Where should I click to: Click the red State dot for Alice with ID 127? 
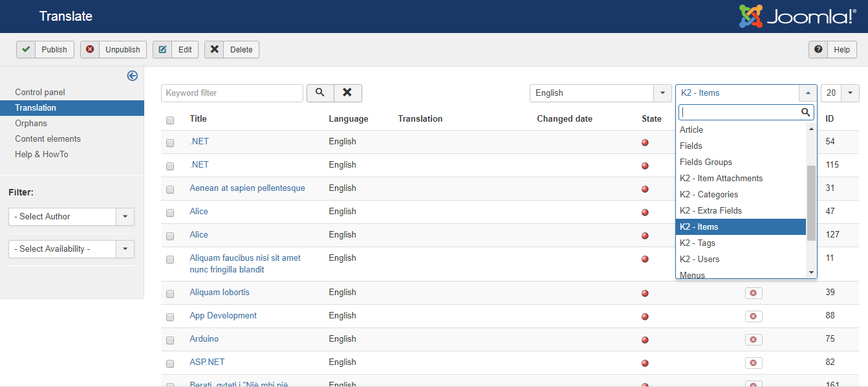coord(645,236)
